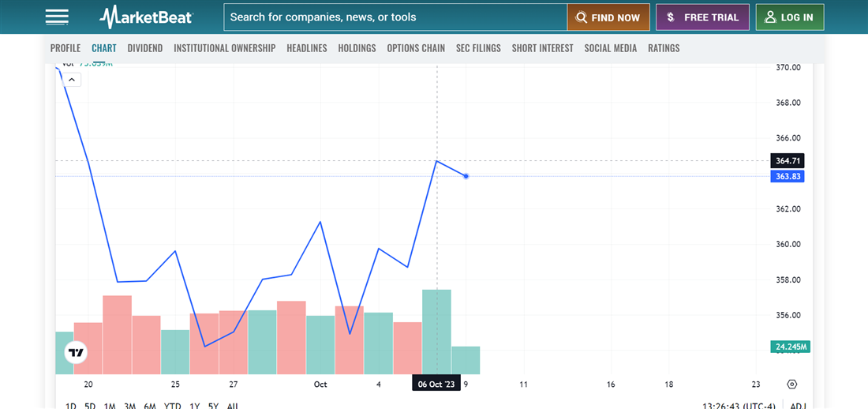Open the UTC-4 timezone menu
This screenshot has height=409, width=868.
coord(736,406)
